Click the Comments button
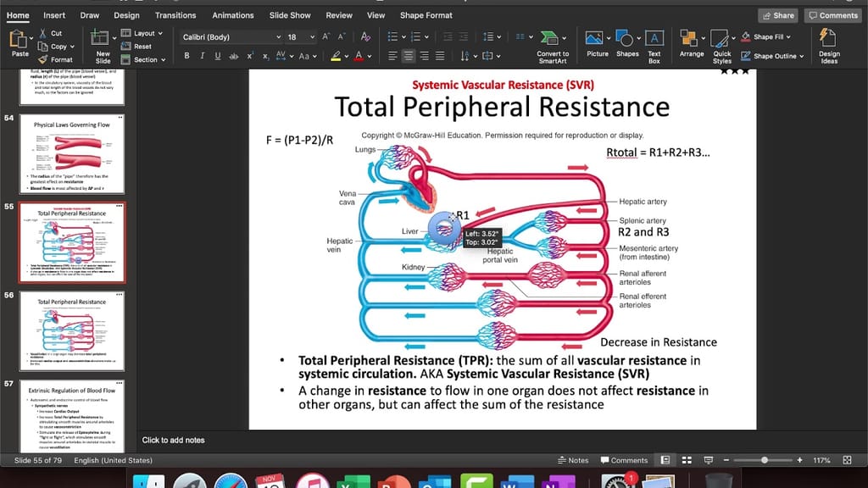Image resolution: width=868 pixels, height=488 pixels. coord(832,14)
